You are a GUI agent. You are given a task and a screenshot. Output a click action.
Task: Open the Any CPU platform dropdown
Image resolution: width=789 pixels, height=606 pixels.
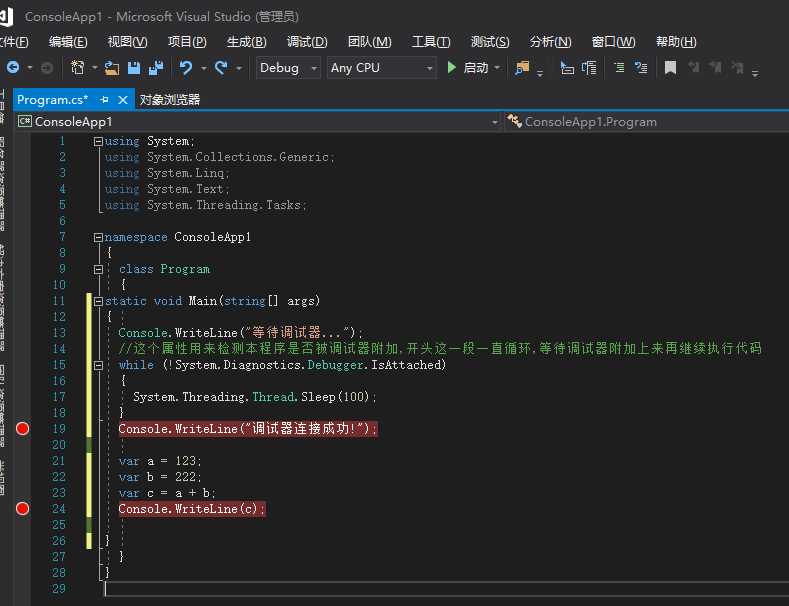(381, 67)
